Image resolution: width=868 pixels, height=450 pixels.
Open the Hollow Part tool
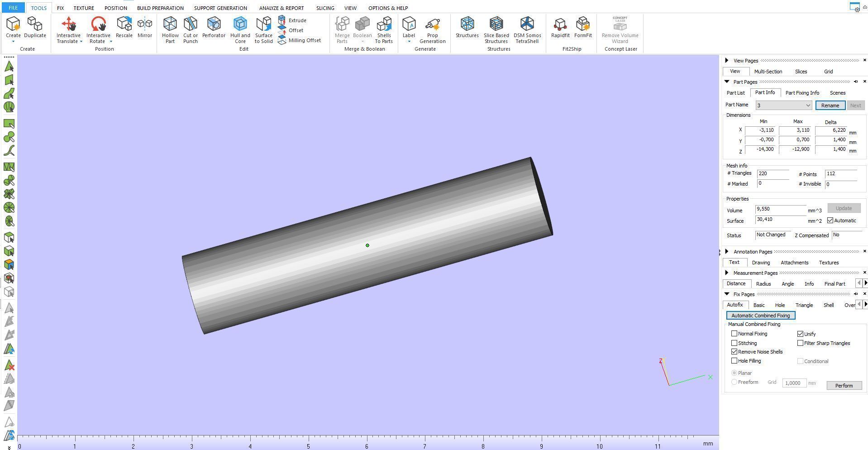click(x=170, y=30)
